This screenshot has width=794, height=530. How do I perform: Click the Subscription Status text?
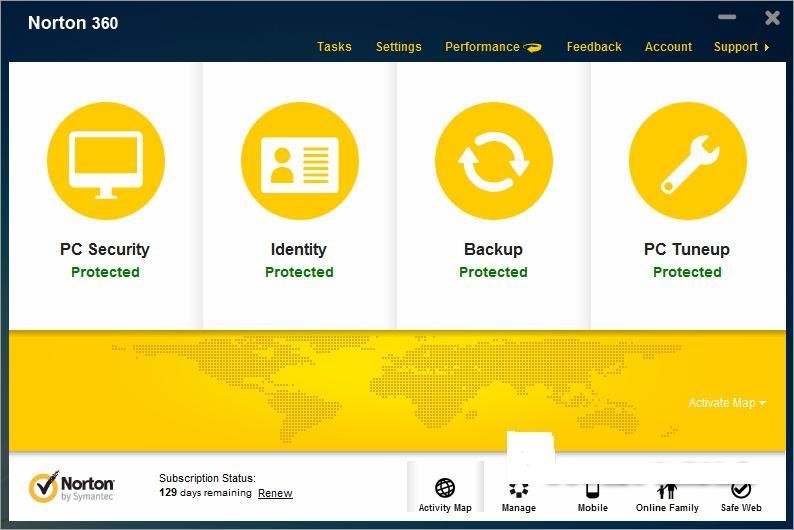tap(208, 478)
